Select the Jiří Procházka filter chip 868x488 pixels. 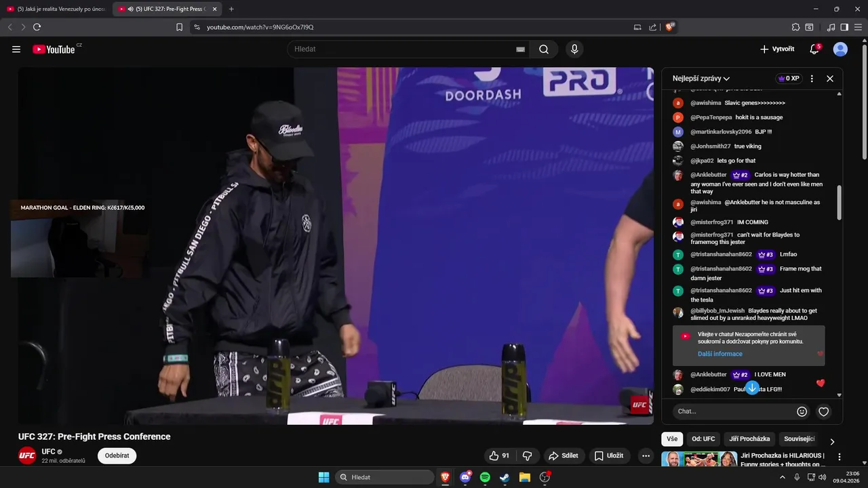coord(749,439)
